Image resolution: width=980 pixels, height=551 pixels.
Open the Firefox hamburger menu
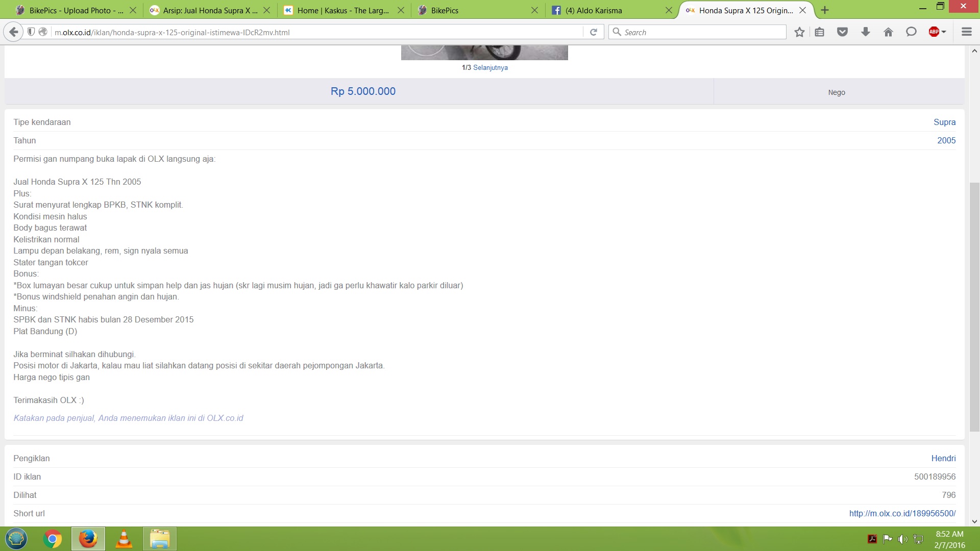point(967,32)
